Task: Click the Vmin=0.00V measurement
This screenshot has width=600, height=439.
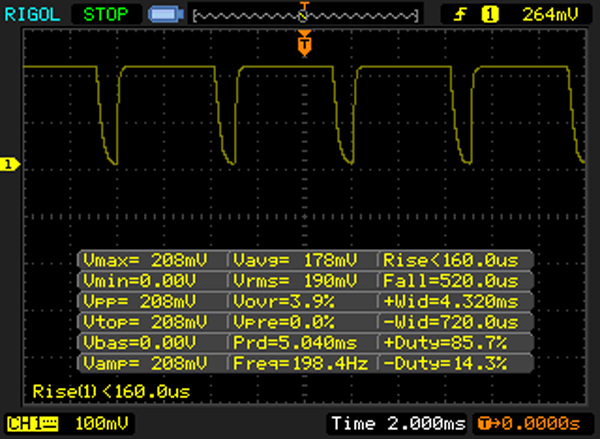Action: (139, 281)
